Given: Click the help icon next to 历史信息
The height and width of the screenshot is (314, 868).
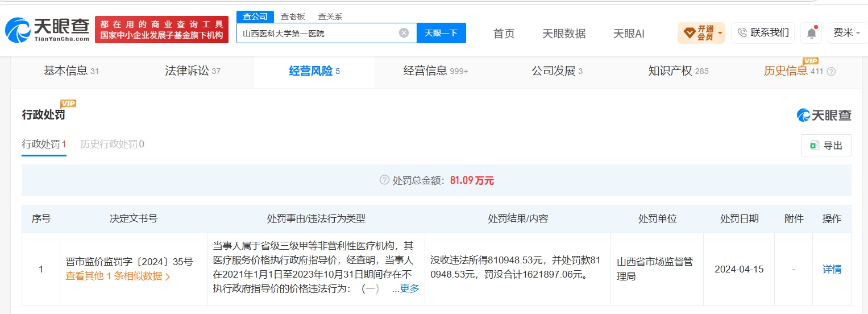Looking at the screenshot, I should 831,72.
